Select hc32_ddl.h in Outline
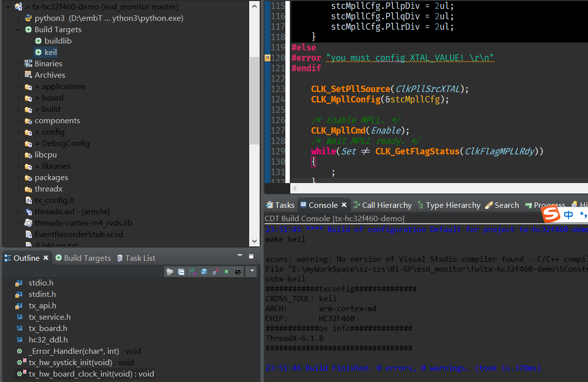The height and width of the screenshot is (382, 588). pos(48,340)
